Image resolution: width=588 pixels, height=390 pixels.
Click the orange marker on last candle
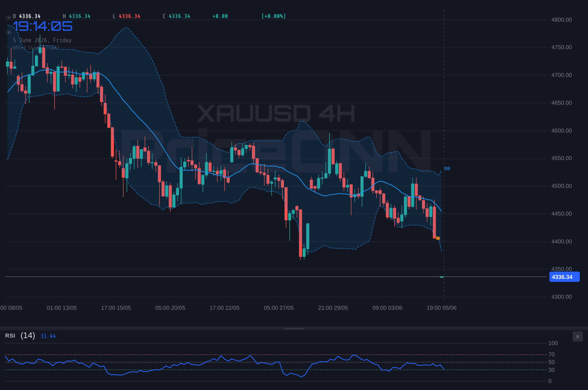point(438,238)
